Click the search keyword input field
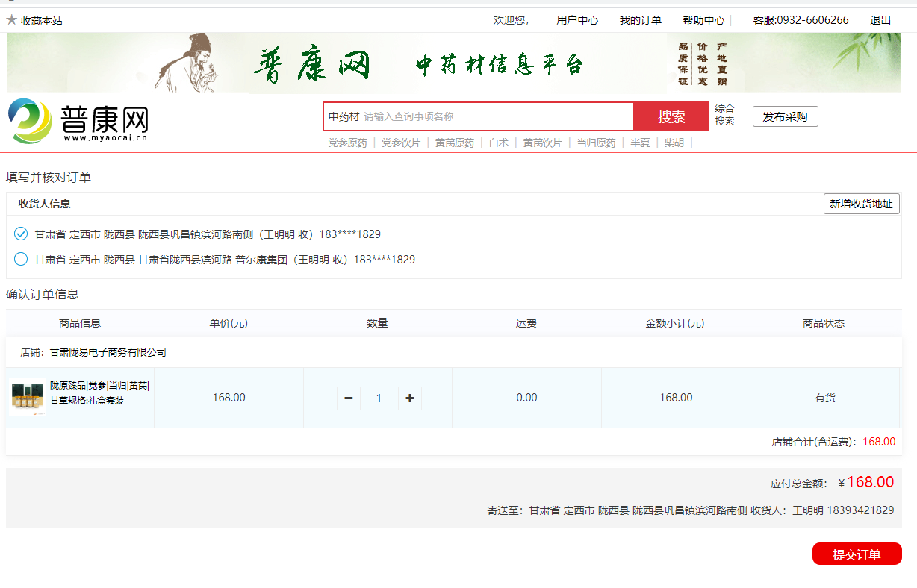The image size is (917, 588). tap(497, 117)
